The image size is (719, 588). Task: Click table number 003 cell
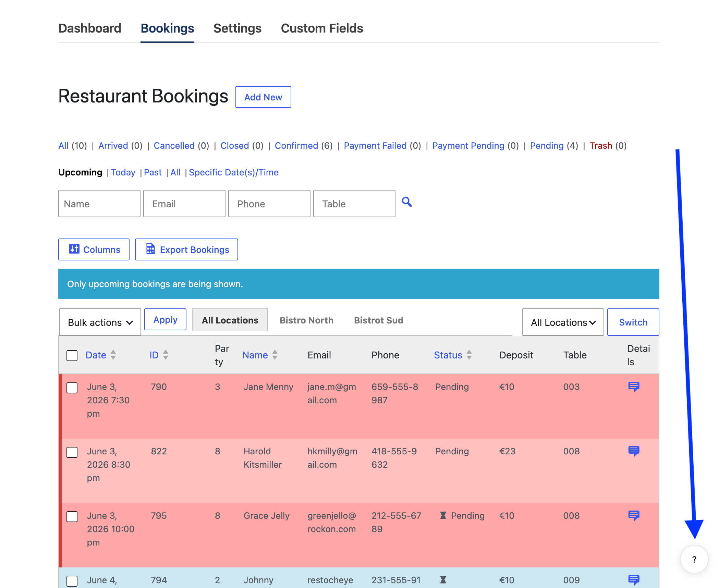(x=571, y=387)
